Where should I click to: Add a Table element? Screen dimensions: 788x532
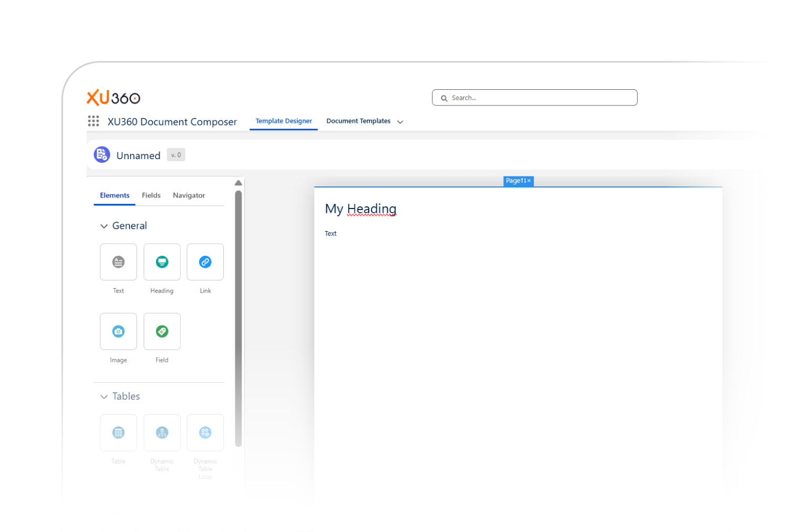point(118,433)
